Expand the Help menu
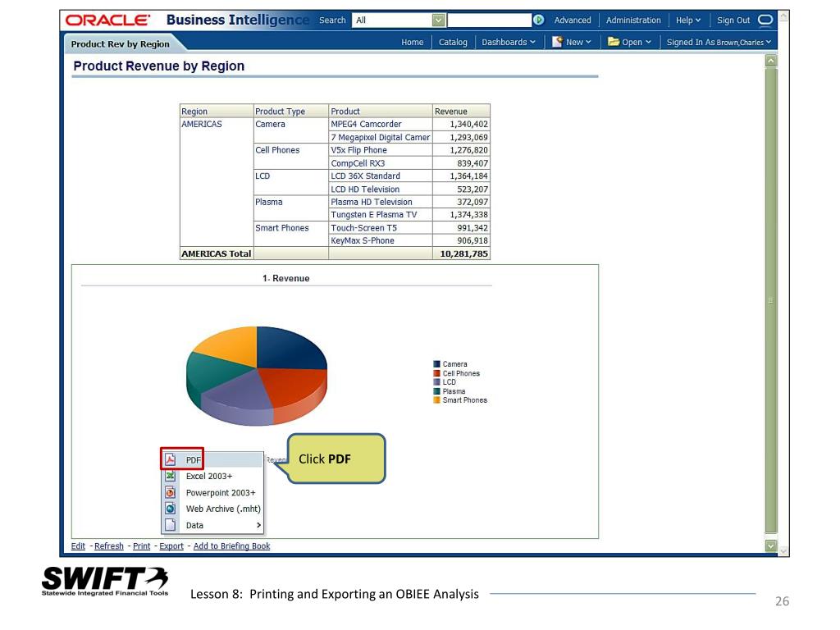 [688, 20]
